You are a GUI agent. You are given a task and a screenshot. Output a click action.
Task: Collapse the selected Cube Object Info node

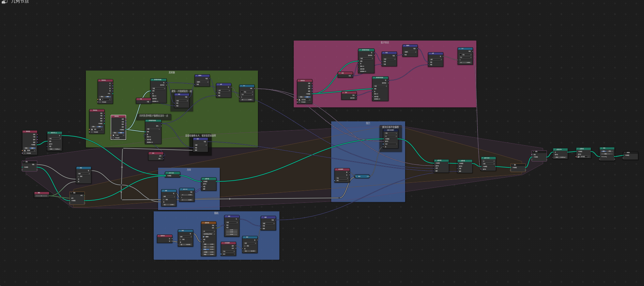point(113,117)
